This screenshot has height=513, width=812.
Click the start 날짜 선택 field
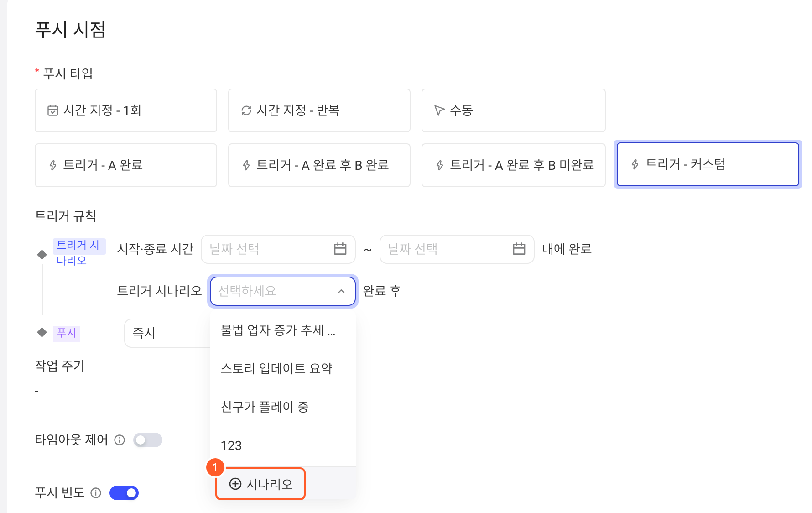(x=278, y=249)
